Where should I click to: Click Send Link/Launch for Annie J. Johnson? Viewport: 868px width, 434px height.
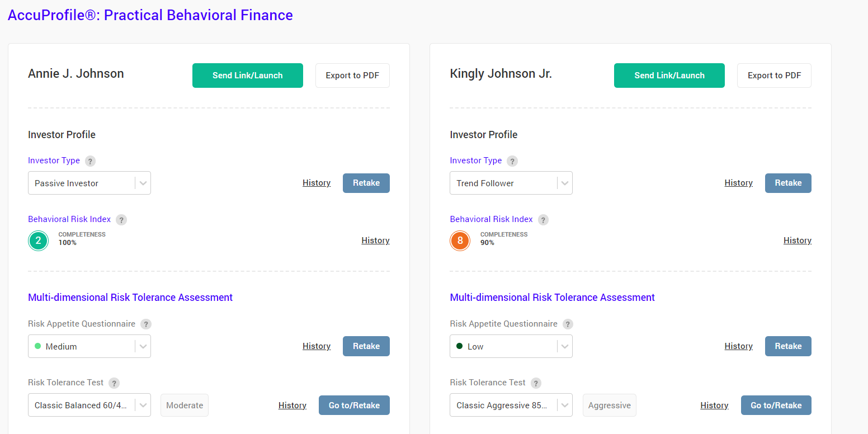click(248, 76)
